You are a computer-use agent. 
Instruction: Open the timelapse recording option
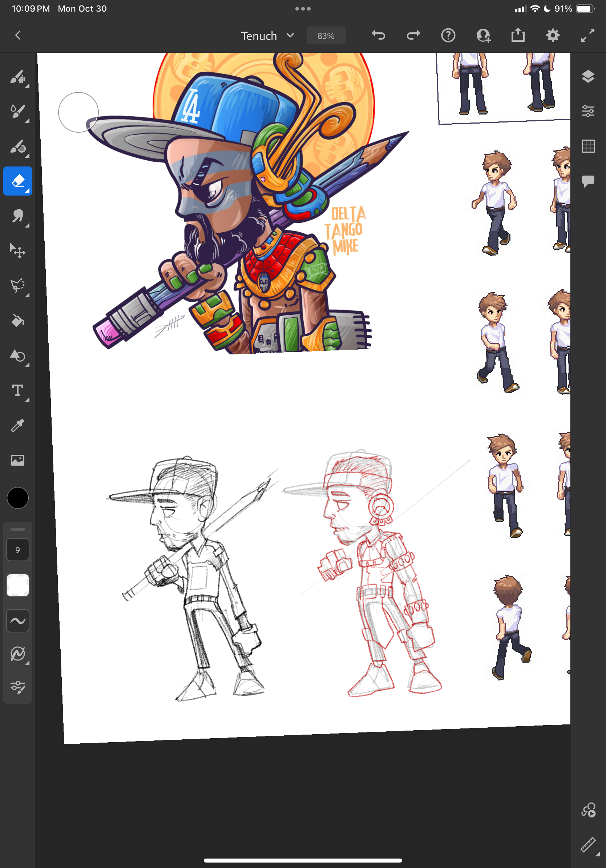tap(588, 810)
